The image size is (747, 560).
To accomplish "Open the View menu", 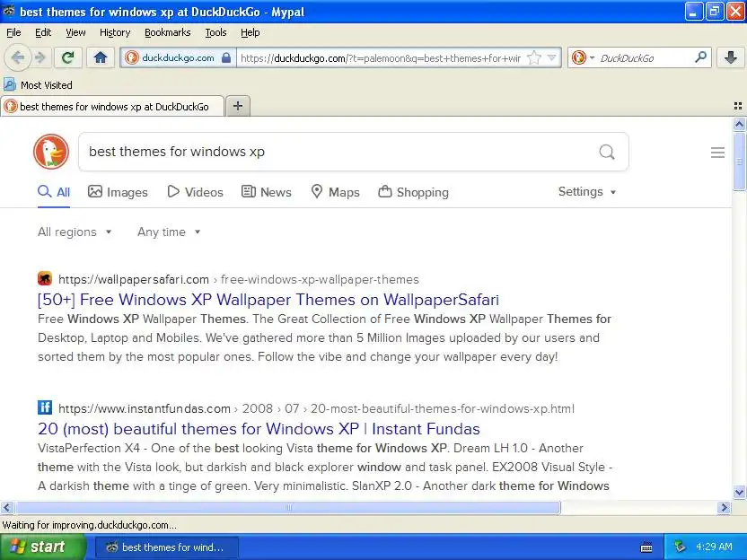I will click(75, 32).
